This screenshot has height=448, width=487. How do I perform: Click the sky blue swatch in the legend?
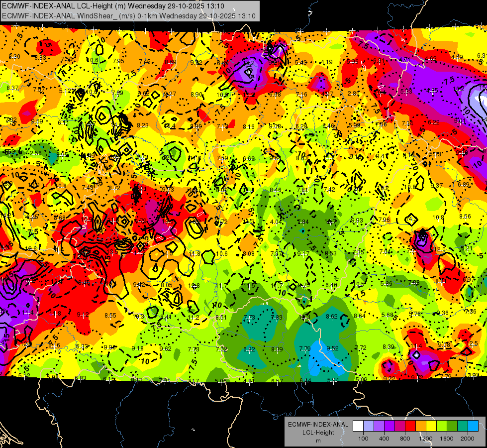point(473,426)
